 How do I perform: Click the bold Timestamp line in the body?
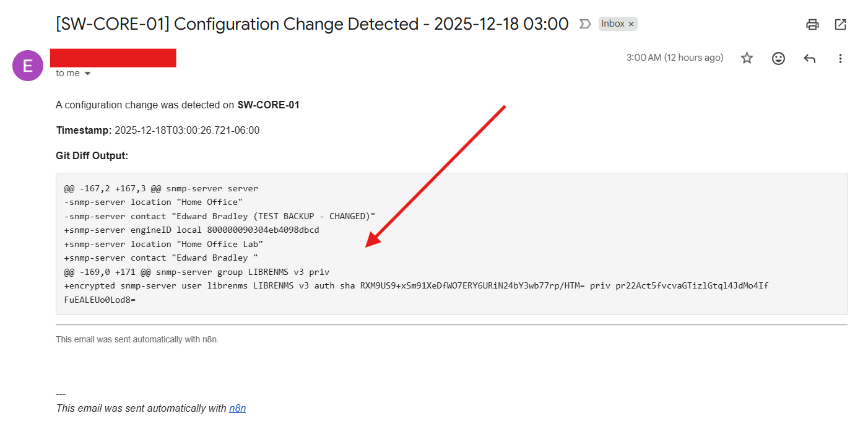pyautogui.click(x=157, y=130)
